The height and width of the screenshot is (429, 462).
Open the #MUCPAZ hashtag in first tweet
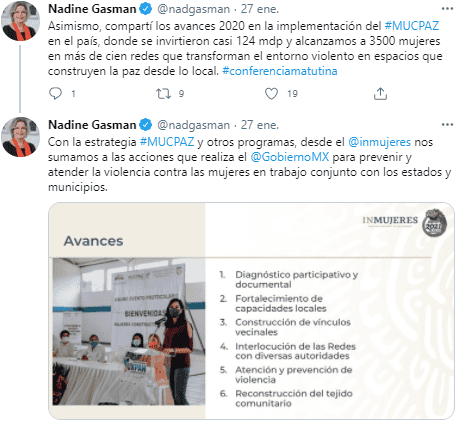point(411,26)
